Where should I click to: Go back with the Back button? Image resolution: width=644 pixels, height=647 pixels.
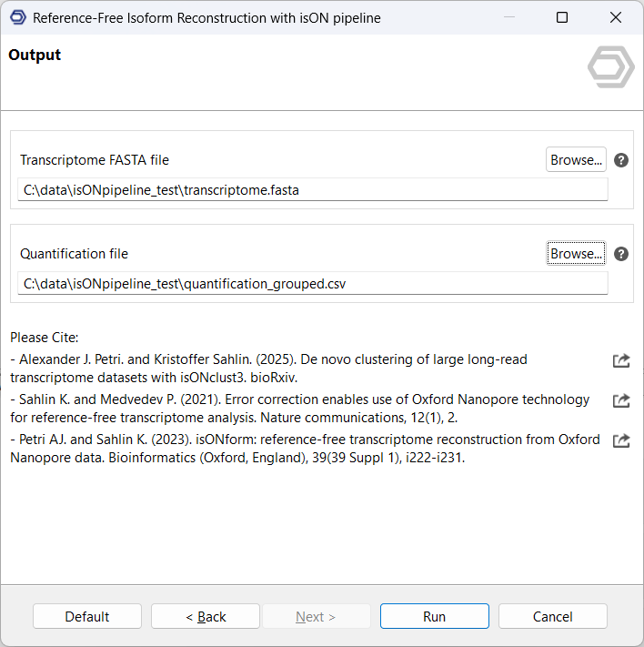[x=206, y=617]
